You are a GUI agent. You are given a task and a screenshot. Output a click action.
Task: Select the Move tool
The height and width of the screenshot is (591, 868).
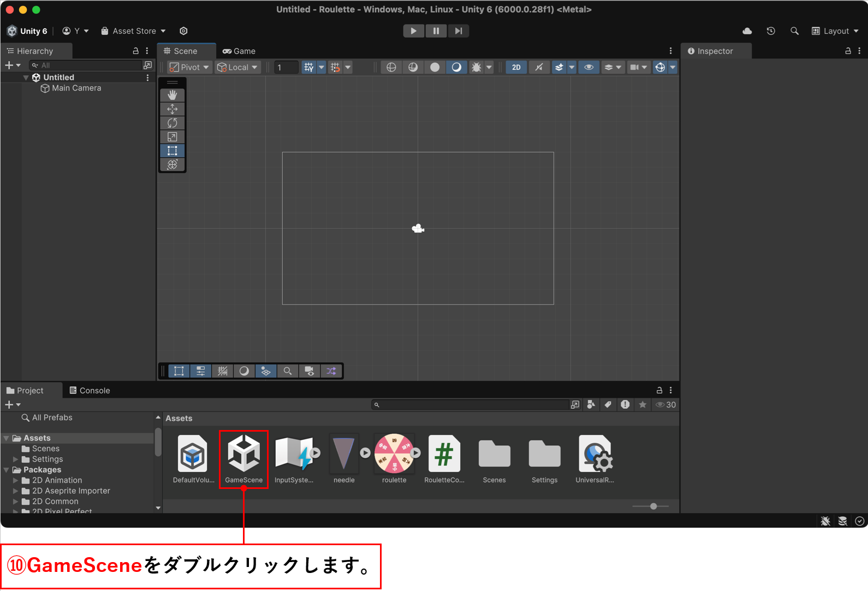click(x=173, y=109)
